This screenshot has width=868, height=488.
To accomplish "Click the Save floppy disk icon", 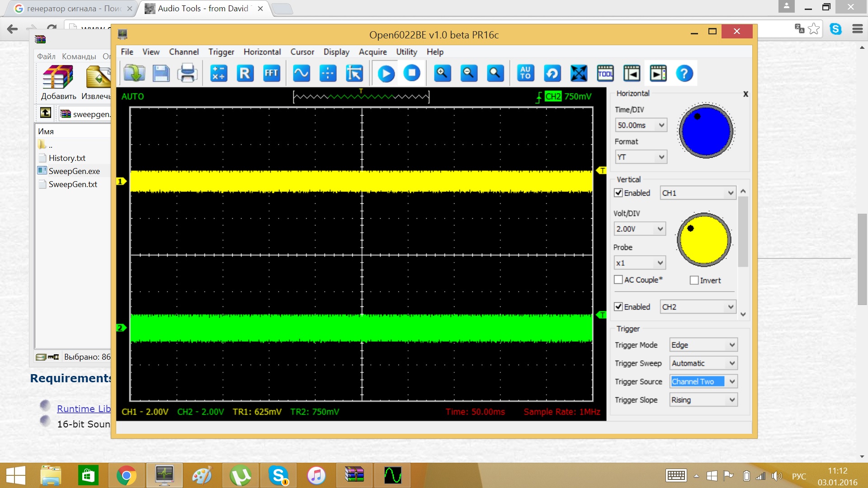I will (x=161, y=73).
